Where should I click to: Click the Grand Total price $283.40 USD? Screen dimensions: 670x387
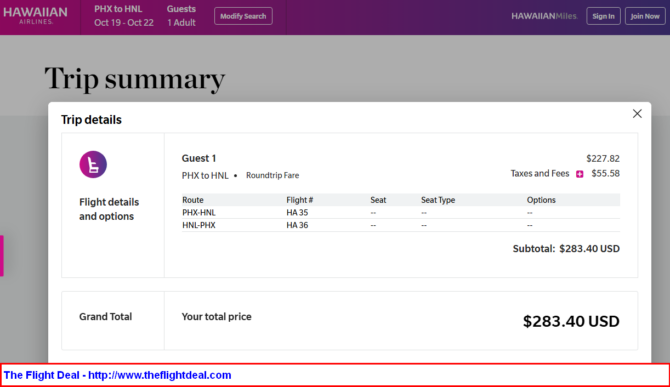pyautogui.click(x=571, y=321)
